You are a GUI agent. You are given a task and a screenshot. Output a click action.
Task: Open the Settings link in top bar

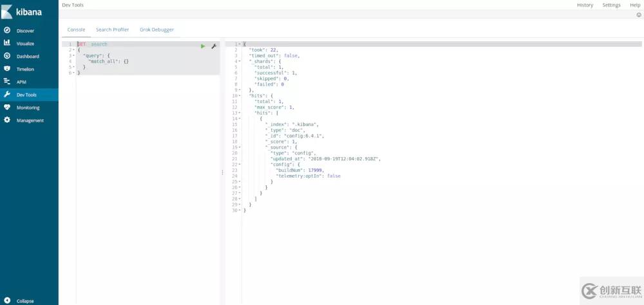611,5
